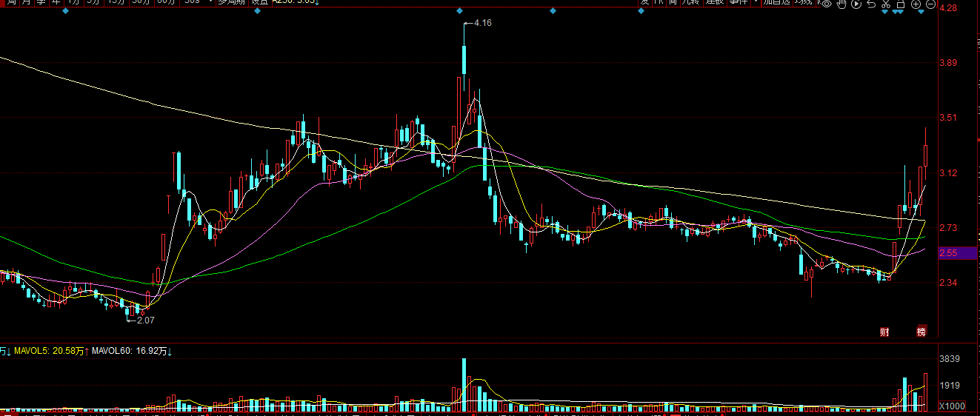Click the blue diamond marker below 设置

pos(257,11)
